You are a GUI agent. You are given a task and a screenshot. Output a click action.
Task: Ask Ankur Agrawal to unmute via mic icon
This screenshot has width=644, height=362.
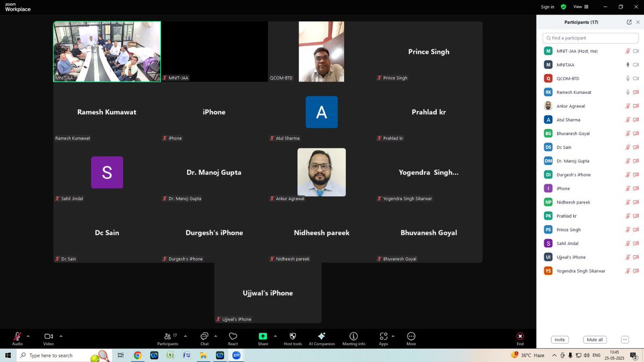click(x=627, y=106)
